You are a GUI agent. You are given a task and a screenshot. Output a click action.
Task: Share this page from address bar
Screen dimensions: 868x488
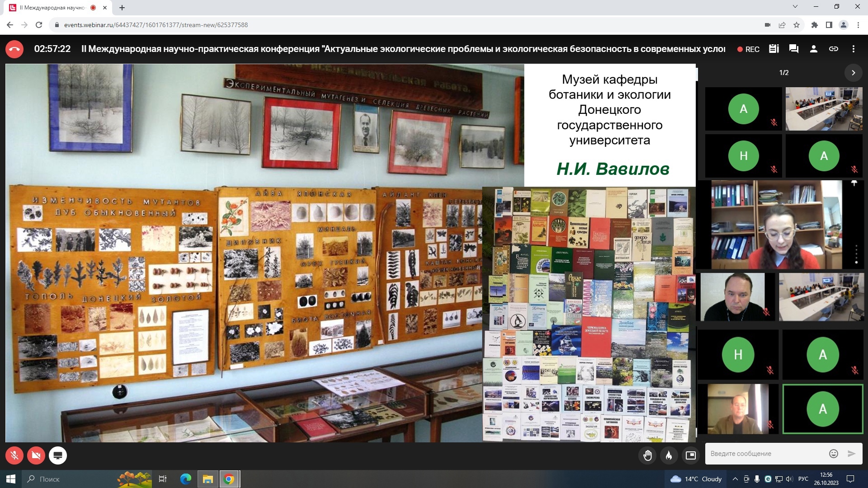(782, 25)
